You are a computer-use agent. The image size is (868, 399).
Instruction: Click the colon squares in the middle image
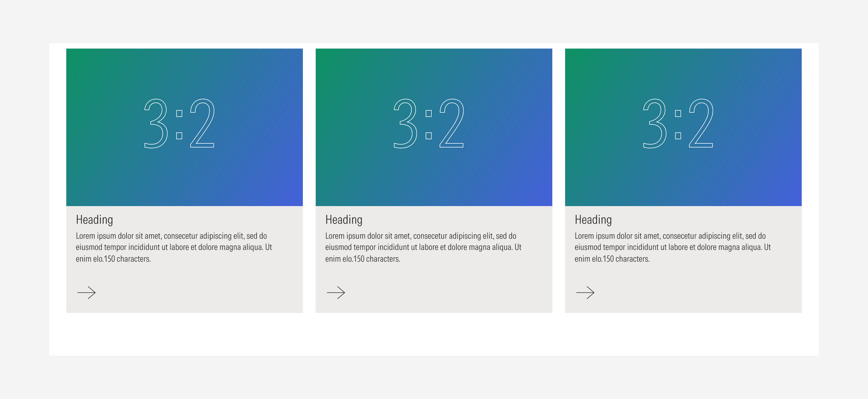429,125
